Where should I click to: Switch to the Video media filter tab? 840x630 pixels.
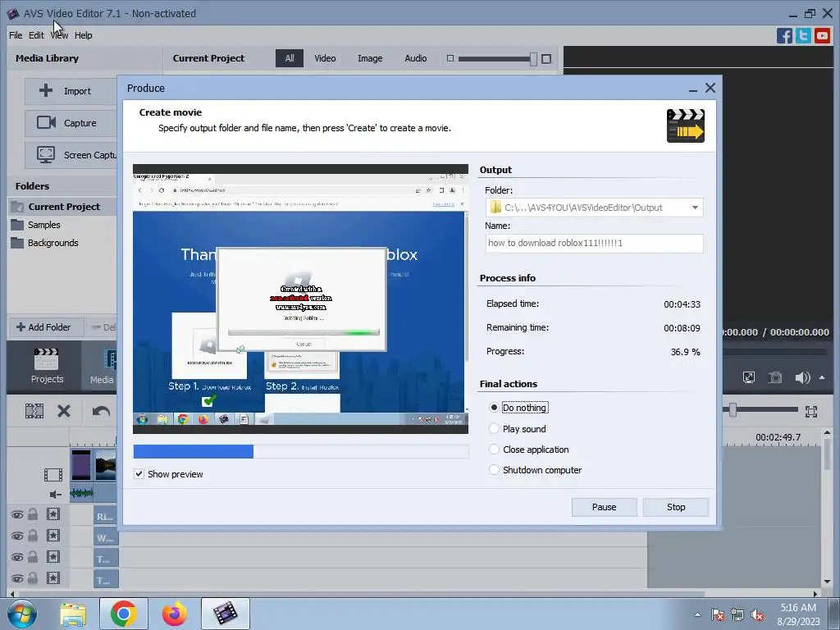[x=325, y=58]
